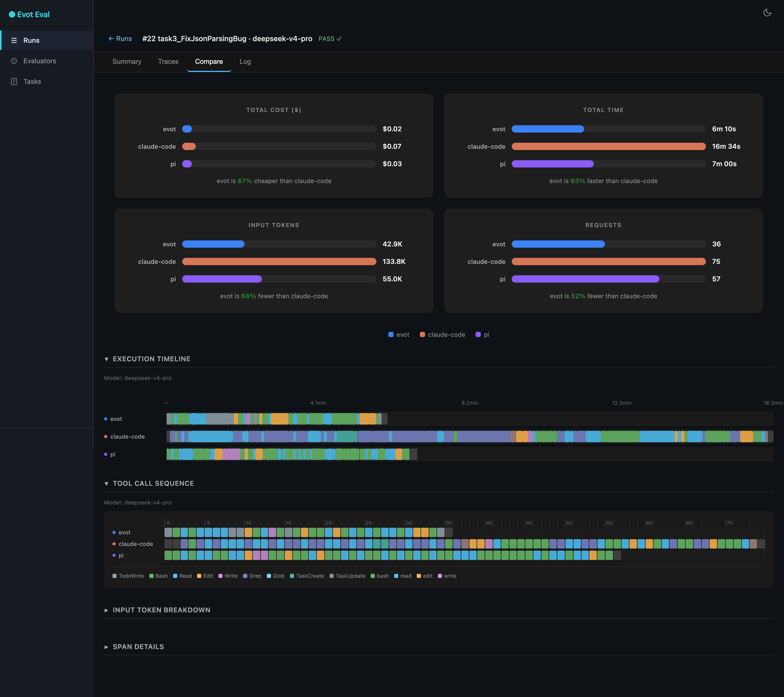
Task: Click the capitalized Read legend swatch
Action: point(175,576)
